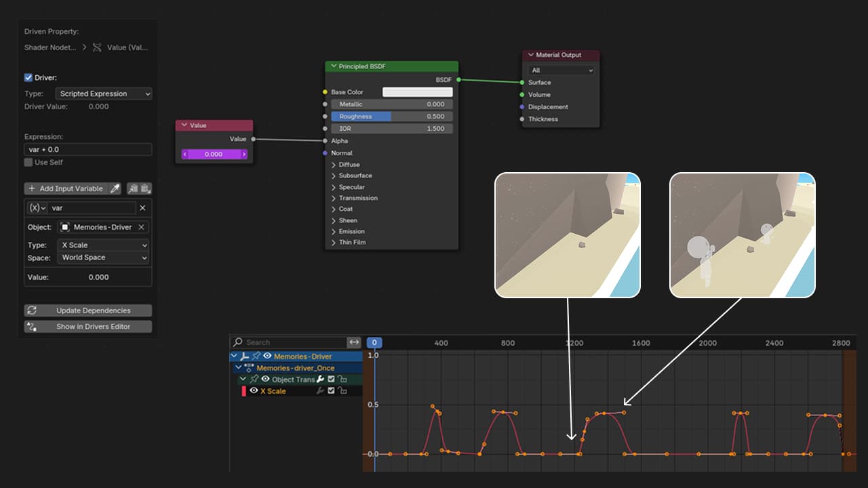Collapse the Memories-driver_Once action row
This screenshot has width=868, height=488.
[239, 367]
